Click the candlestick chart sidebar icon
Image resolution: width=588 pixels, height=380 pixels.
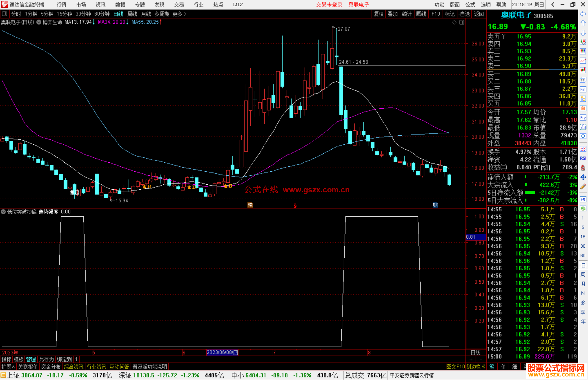click(x=583, y=70)
